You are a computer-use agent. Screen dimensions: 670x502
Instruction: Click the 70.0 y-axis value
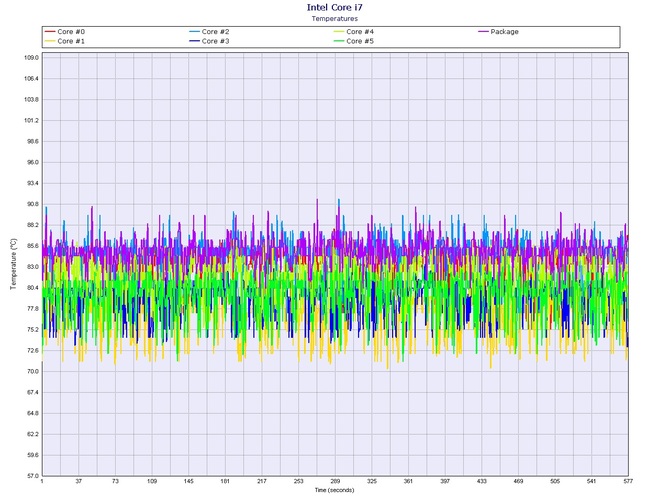(x=32, y=372)
